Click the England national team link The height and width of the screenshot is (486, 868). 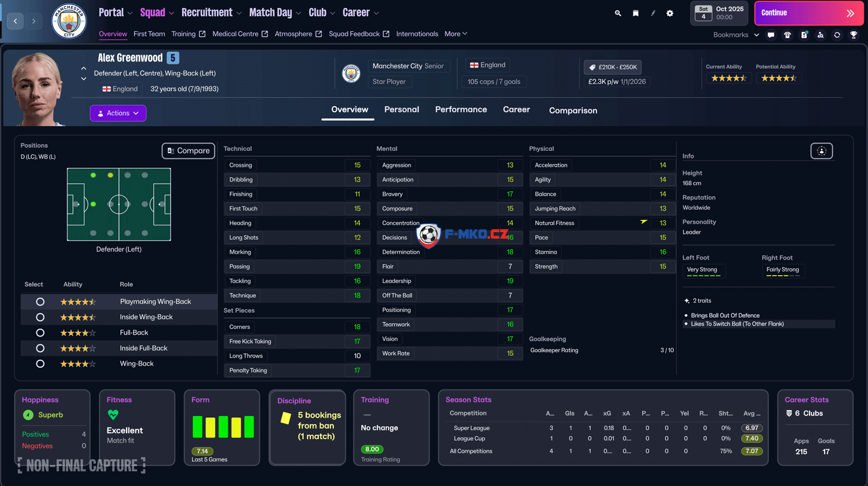tap(488, 65)
